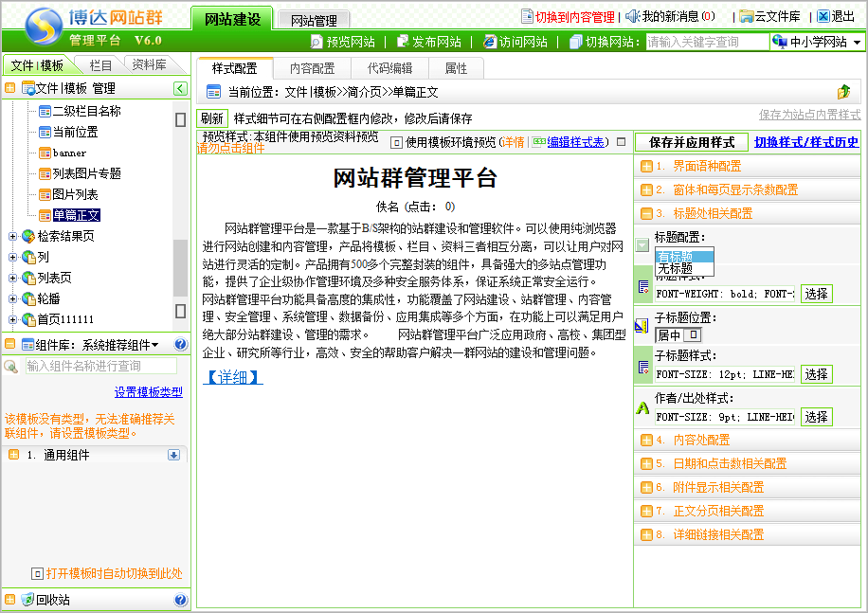The height and width of the screenshot is (613, 868).
Task: Expand the 检索结果页 tree node
Action: click(x=13, y=236)
